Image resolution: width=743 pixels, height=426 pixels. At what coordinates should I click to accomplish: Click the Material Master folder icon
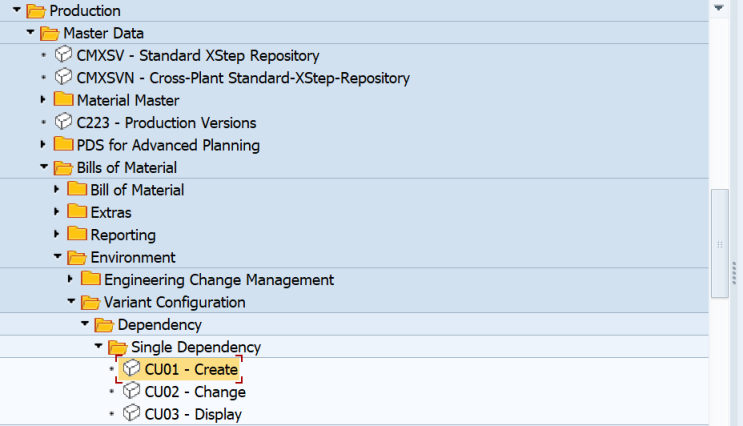click(63, 100)
